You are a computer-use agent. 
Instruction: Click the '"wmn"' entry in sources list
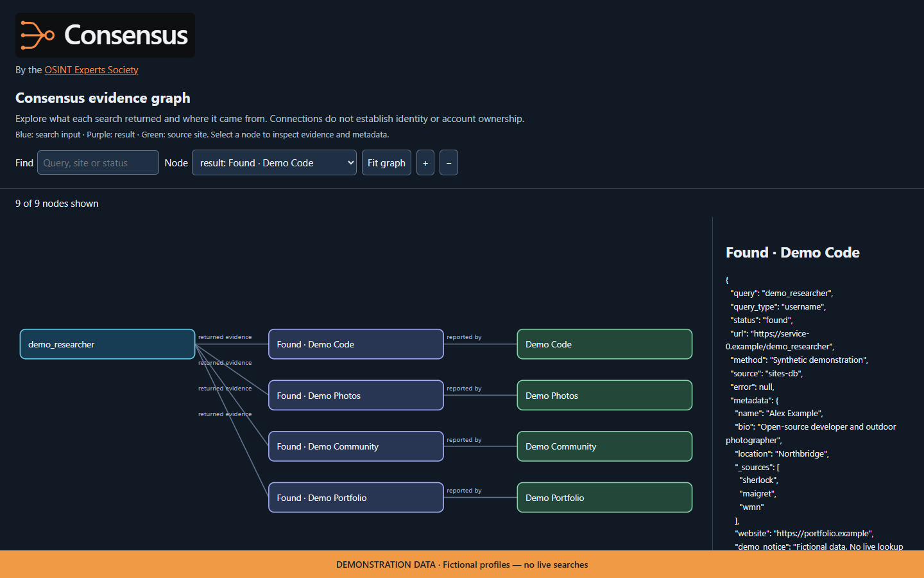(x=751, y=507)
